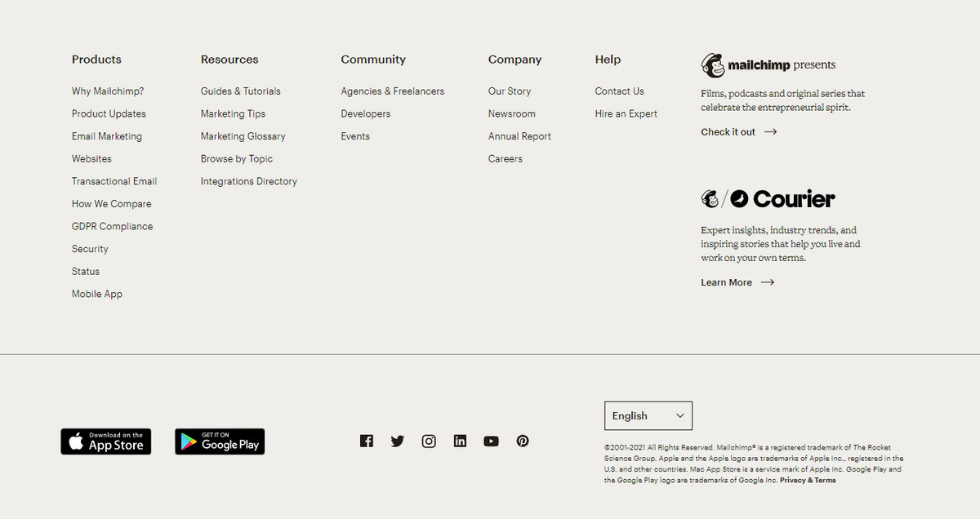Go to Marketing Tips
This screenshot has height=519, width=980.
[x=233, y=114]
